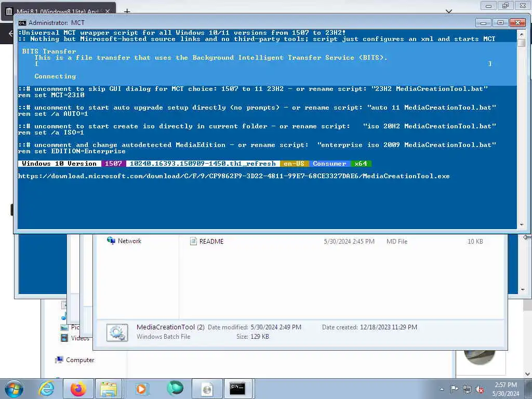Open the batch file gear taskbar icon
Viewport: 532px width, 399px height.
point(207,389)
